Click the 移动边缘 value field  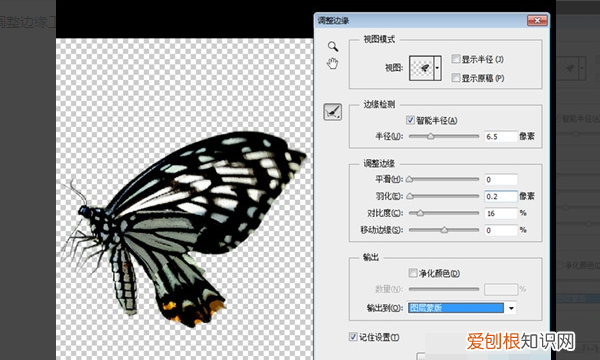click(501, 230)
